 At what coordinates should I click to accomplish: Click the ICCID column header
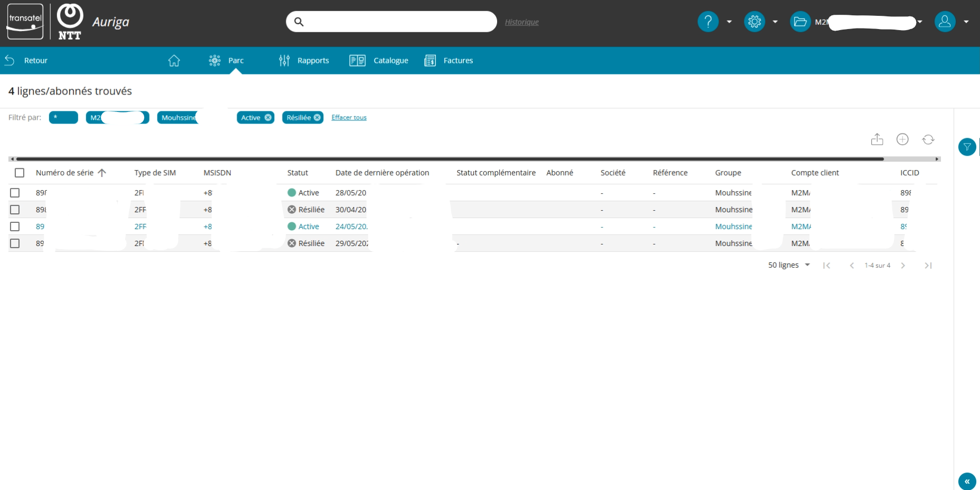click(910, 173)
